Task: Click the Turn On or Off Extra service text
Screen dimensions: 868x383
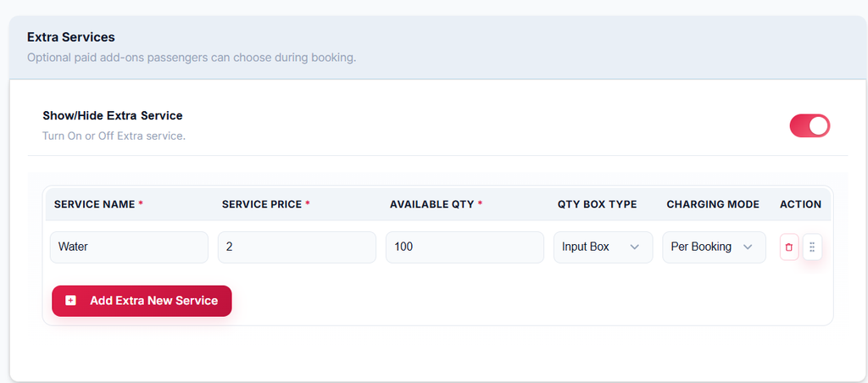Action: [x=114, y=136]
